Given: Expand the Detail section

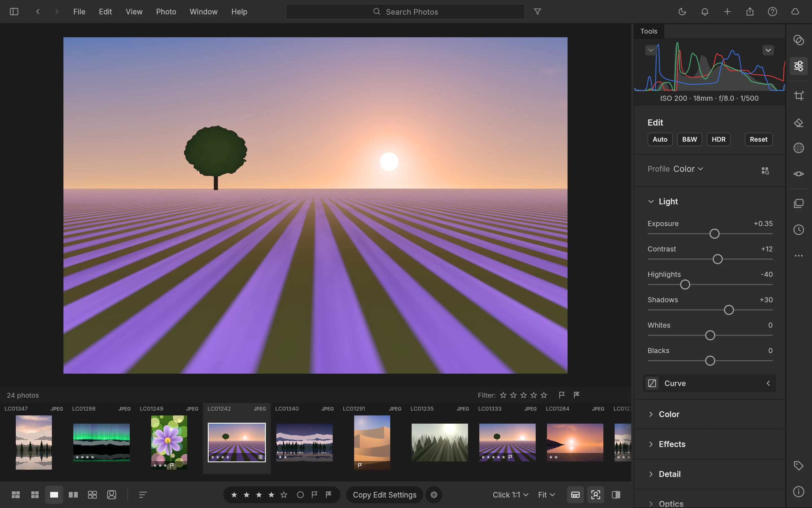Looking at the screenshot, I should click(651, 474).
